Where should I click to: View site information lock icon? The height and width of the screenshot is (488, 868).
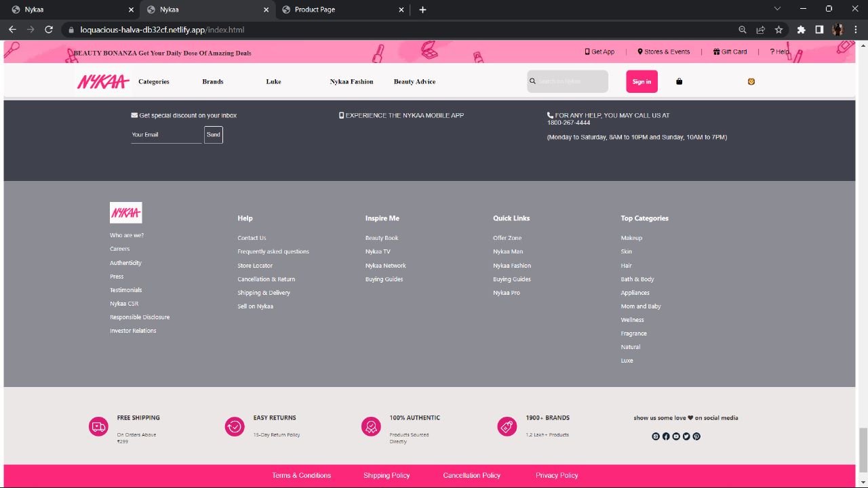click(x=71, y=30)
